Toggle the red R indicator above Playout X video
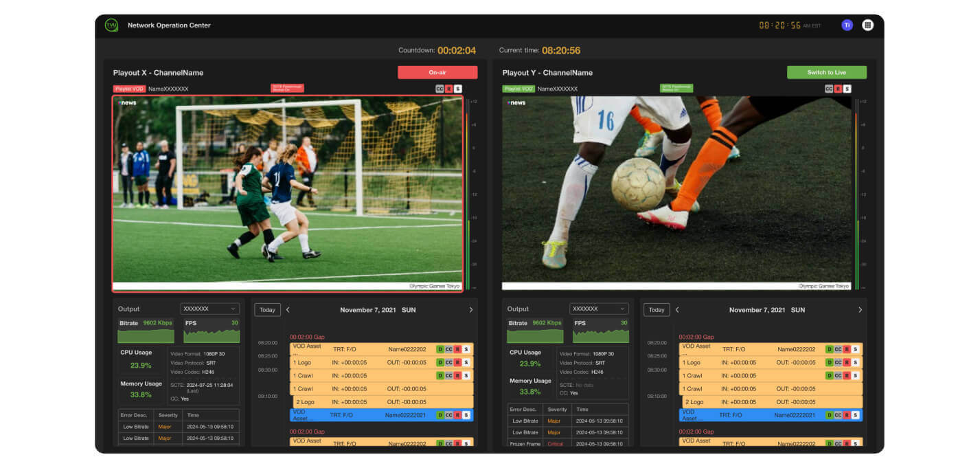Image resolution: width=980 pixels, height=468 pixels. [x=448, y=89]
